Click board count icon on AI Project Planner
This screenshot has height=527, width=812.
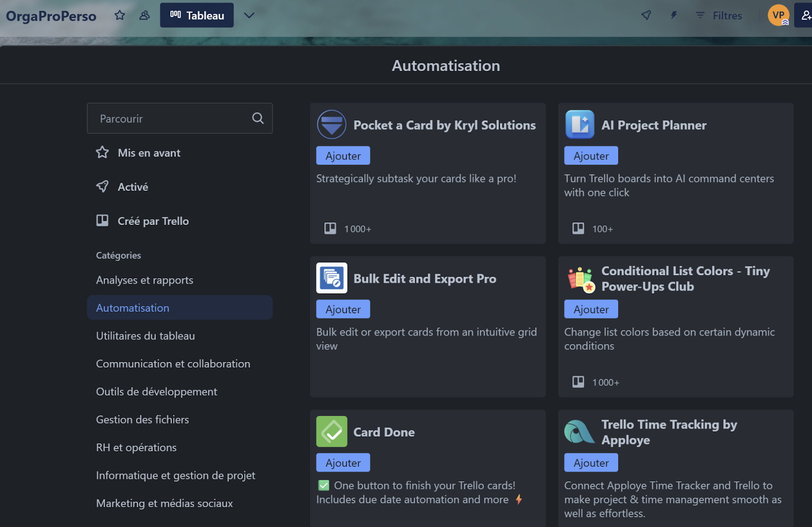[x=579, y=228]
